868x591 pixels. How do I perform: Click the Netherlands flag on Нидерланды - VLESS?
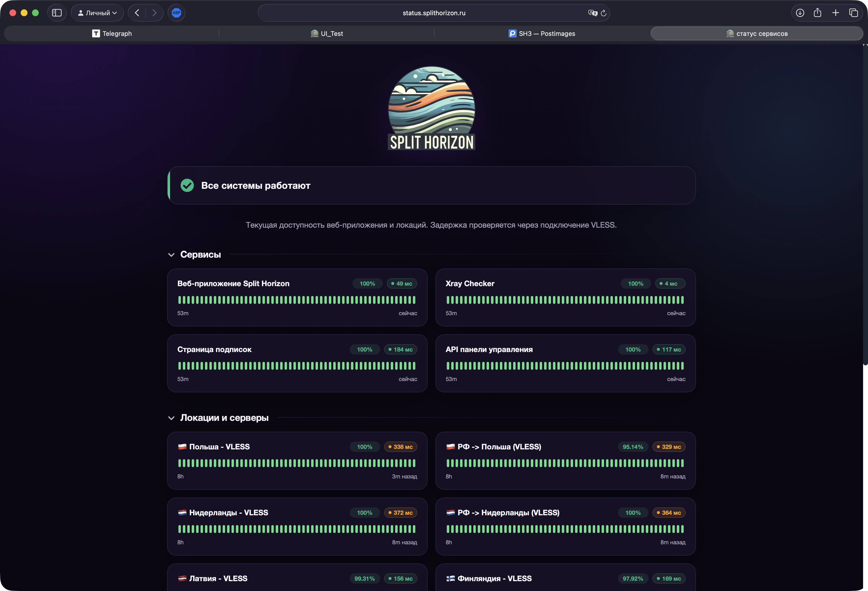tap(182, 513)
